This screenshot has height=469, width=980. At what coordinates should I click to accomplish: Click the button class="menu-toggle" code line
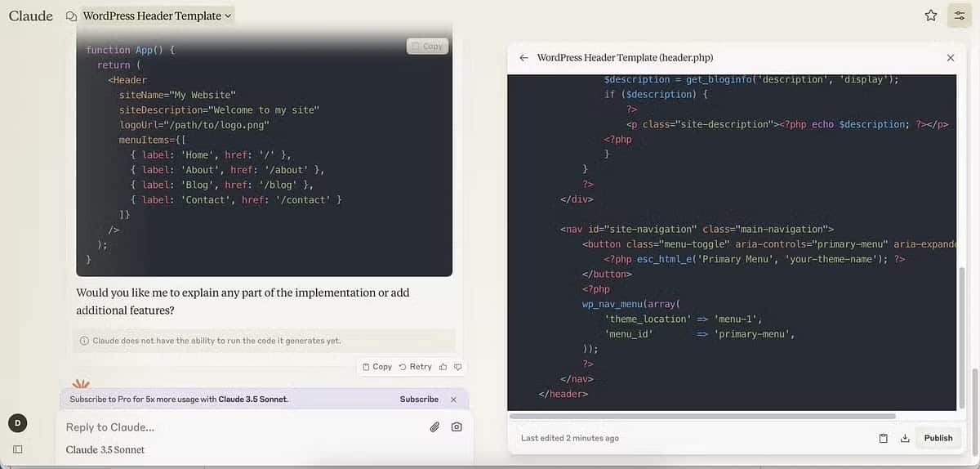(x=768, y=244)
